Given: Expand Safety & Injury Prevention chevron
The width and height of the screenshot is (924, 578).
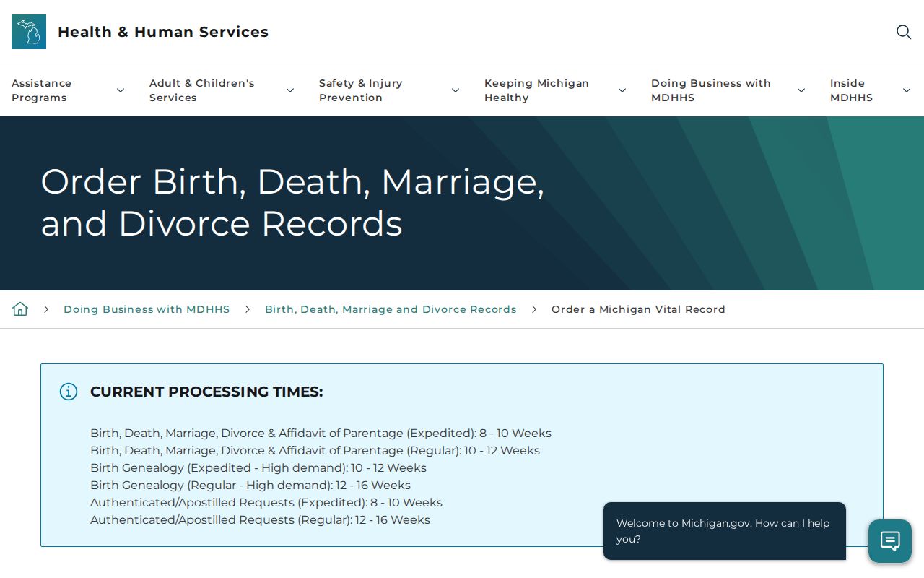Looking at the screenshot, I should (x=456, y=90).
